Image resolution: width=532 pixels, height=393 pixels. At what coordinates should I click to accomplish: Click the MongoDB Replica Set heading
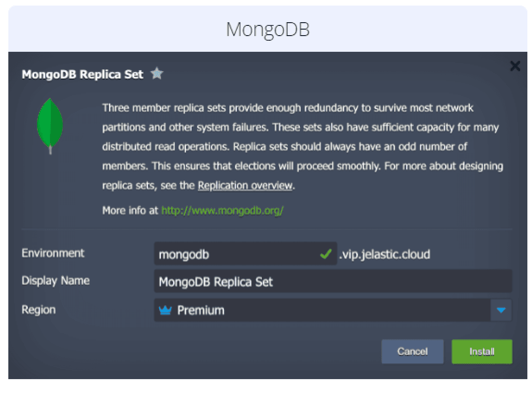click(82, 74)
